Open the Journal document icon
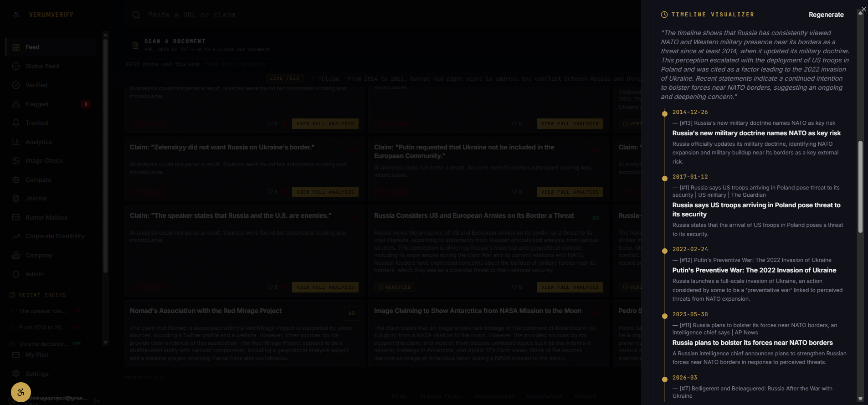 point(16,199)
